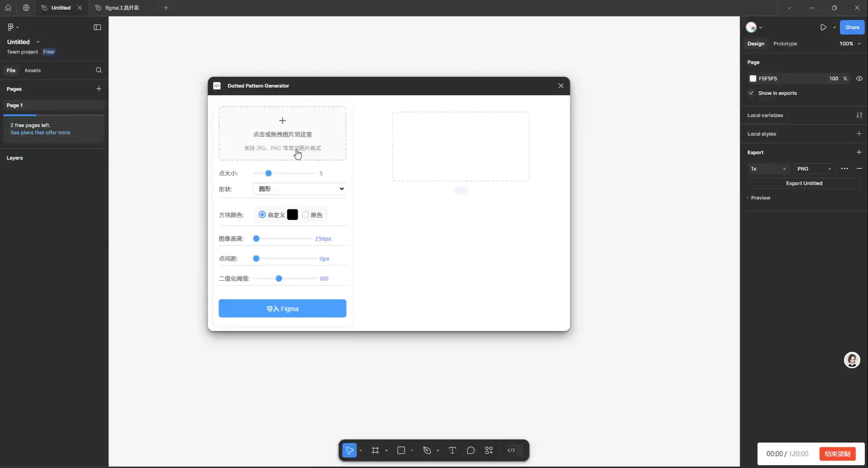This screenshot has height=468, width=868.
Task: Open the Move tool options chevron
Action: tap(360, 451)
